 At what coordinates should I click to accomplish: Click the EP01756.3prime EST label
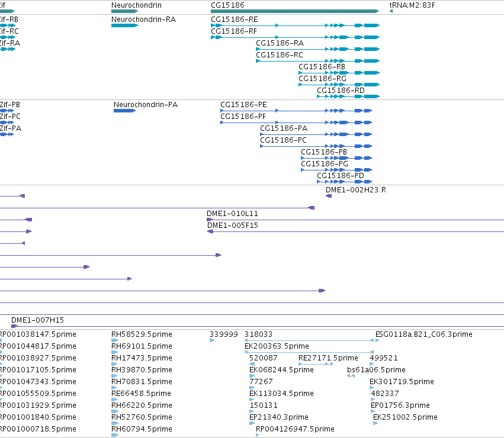400,405
